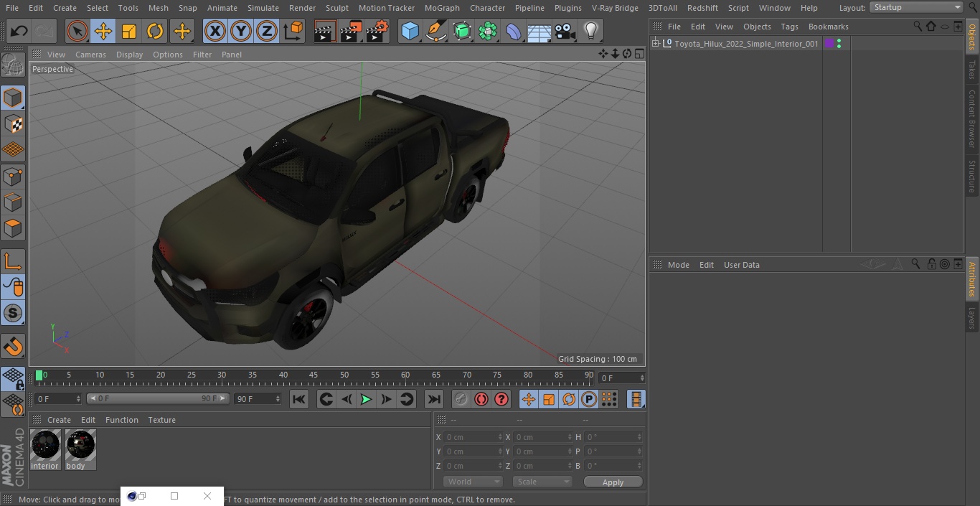Open the Deformer objects icon
This screenshot has height=506, width=980.
pyautogui.click(x=514, y=31)
